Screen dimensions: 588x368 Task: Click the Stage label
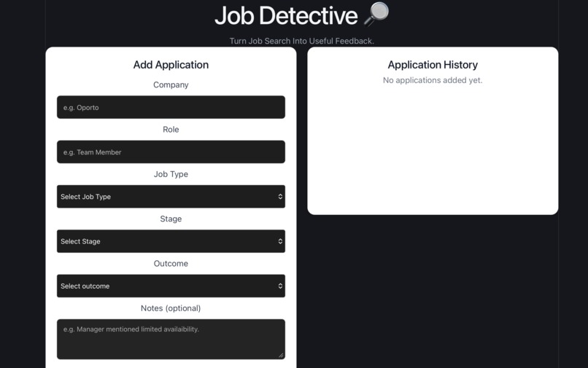[171, 219]
